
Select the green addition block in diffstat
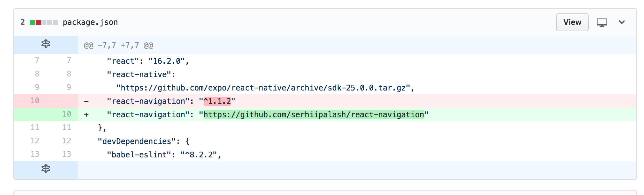click(x=33, y=22)
